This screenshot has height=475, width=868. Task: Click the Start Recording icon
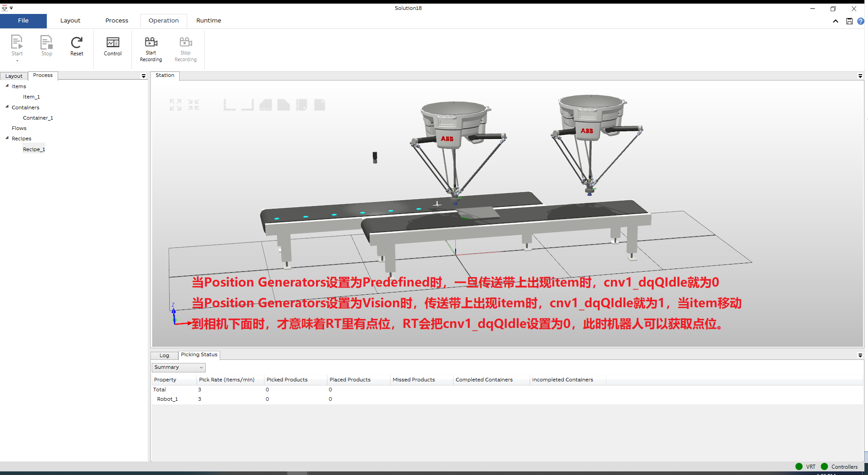151,42
